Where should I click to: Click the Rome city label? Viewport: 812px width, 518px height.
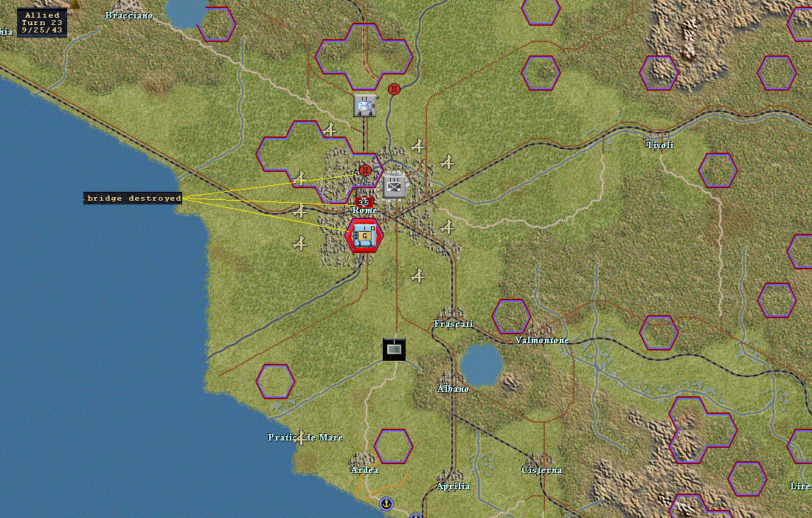point(364,211)
